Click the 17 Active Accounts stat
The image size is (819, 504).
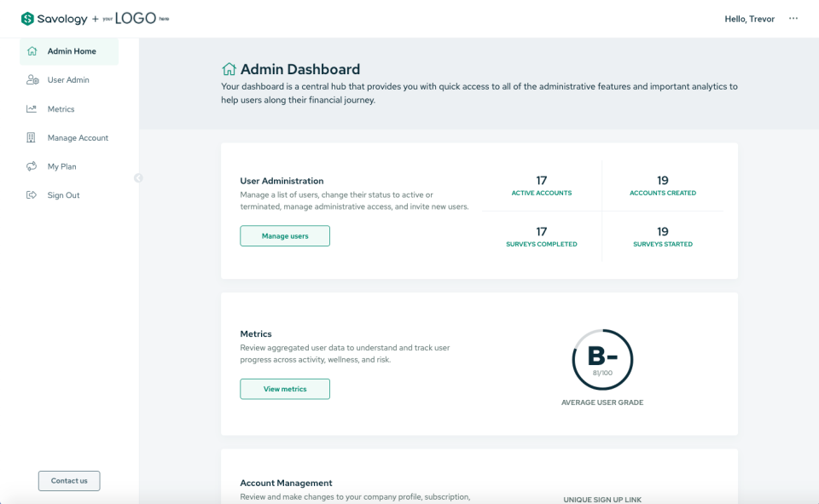click(541, 187)
